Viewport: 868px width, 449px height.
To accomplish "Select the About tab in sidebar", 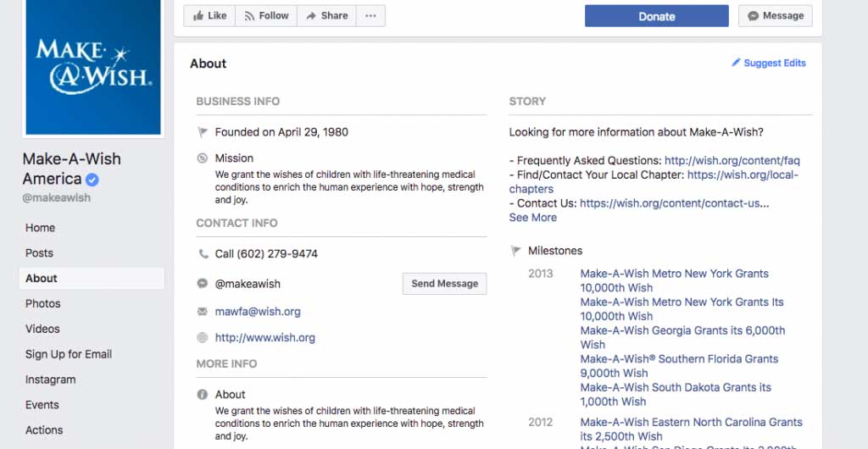I will pos(92,278).
